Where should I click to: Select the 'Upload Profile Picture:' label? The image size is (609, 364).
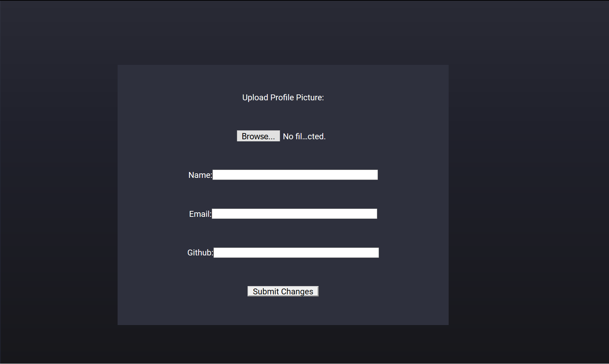click(x=283, y=98)
